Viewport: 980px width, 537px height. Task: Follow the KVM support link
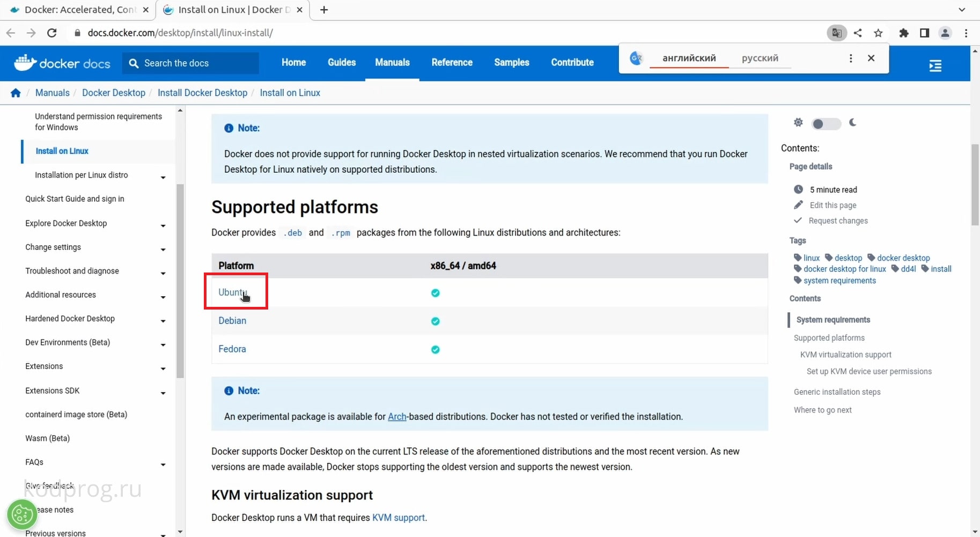point(399,518)
